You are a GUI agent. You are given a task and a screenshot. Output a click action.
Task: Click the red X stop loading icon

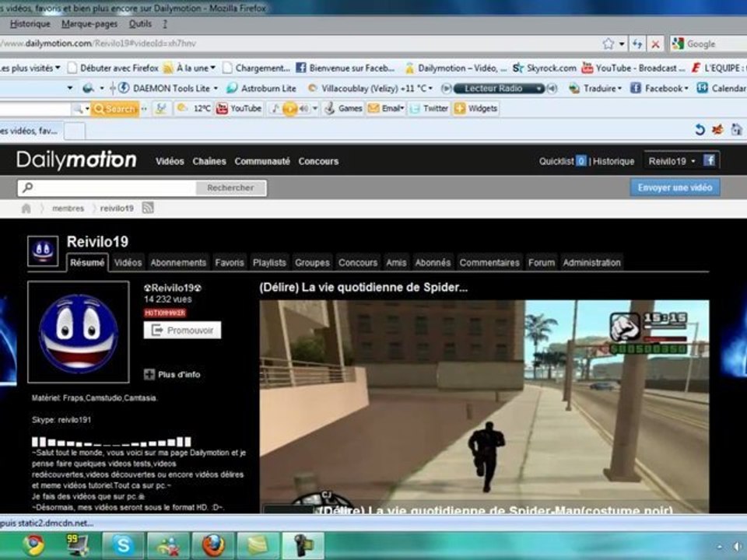coord(655,44)
